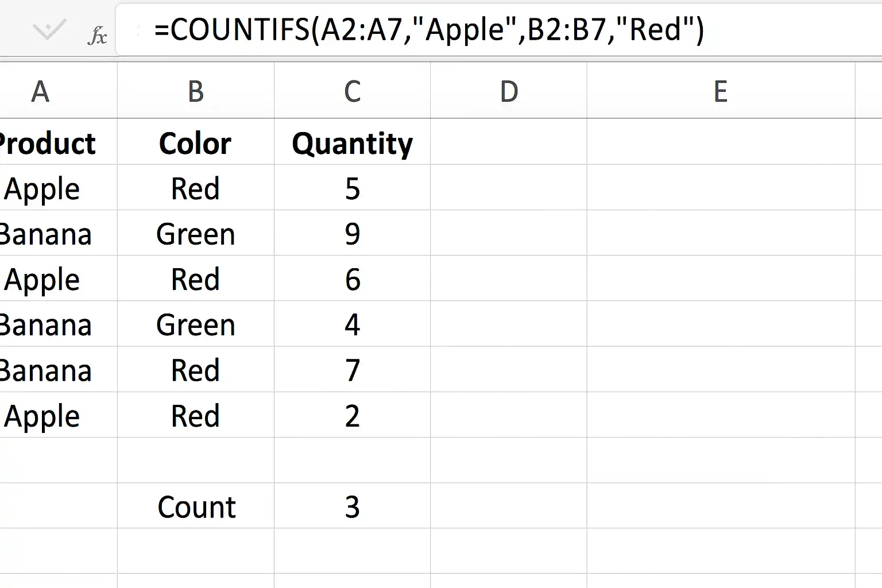Select the quantity cell showing 2
This screenshot has width=882, height=588.
(x=352, y=415)
